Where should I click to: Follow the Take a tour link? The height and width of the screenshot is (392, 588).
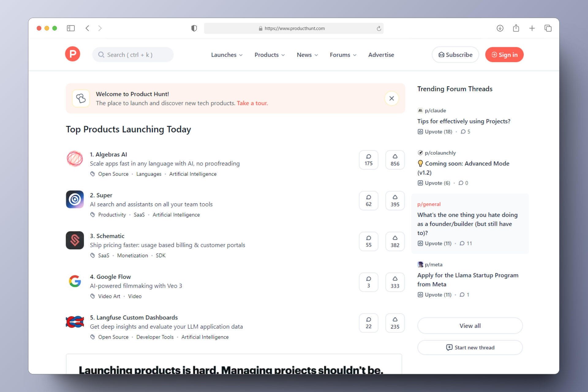coord(252,103)
